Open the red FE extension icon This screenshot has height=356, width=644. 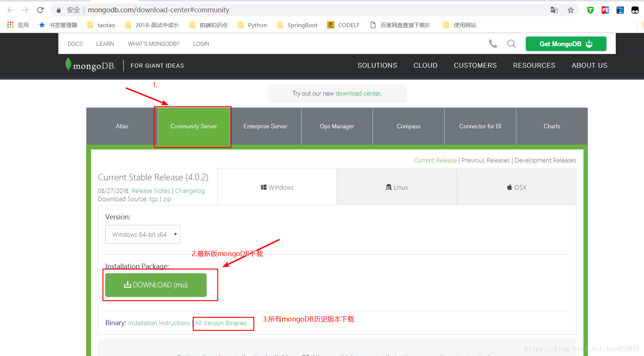[x=605, y=10]
